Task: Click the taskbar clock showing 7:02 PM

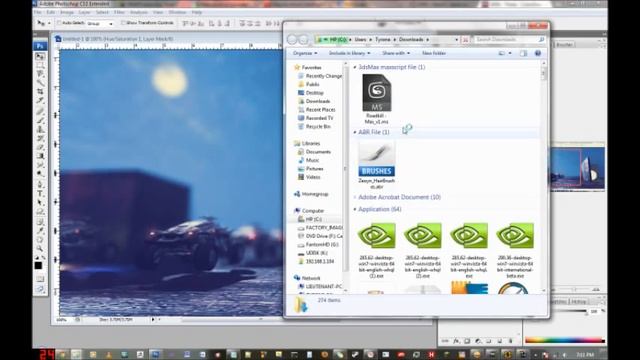Action: click(x=585, y=355)
